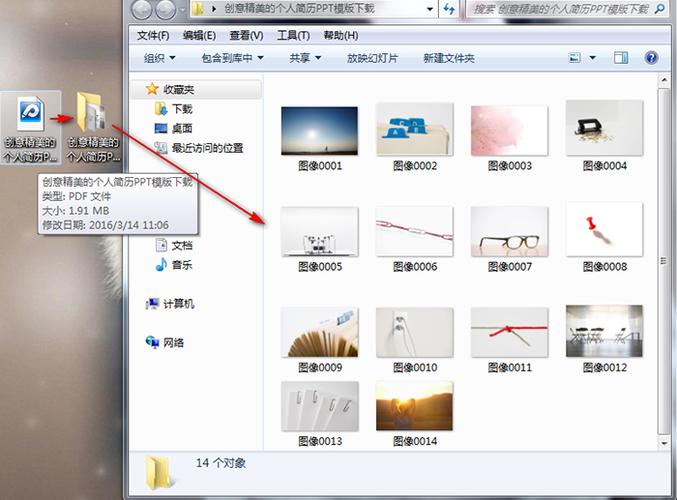
Task: Select thumbnail 图像0011 red ribbon
Action: [509, 332]
